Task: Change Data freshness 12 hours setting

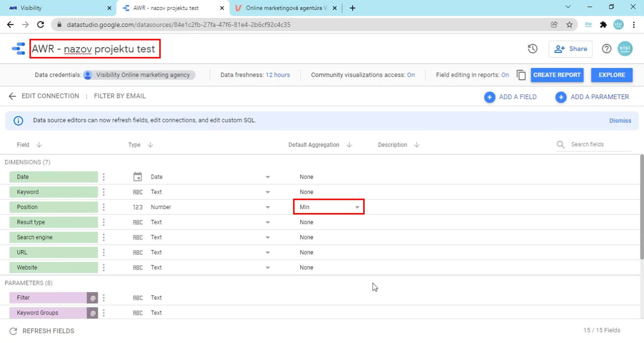Action: click(277, 75)
